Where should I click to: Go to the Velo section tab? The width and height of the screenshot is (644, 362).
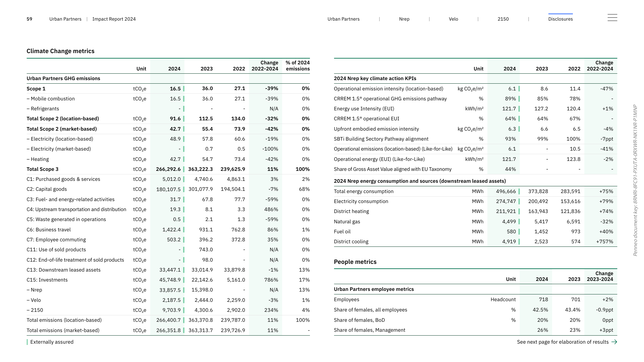tap(453, 19)
